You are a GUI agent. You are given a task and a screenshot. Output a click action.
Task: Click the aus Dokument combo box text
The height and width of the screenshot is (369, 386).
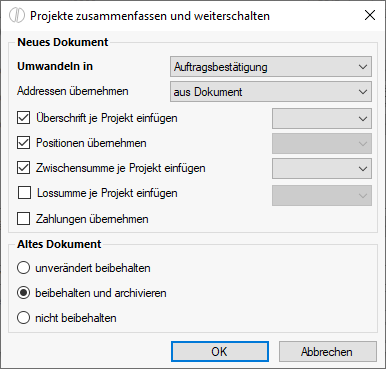(208, 92)
